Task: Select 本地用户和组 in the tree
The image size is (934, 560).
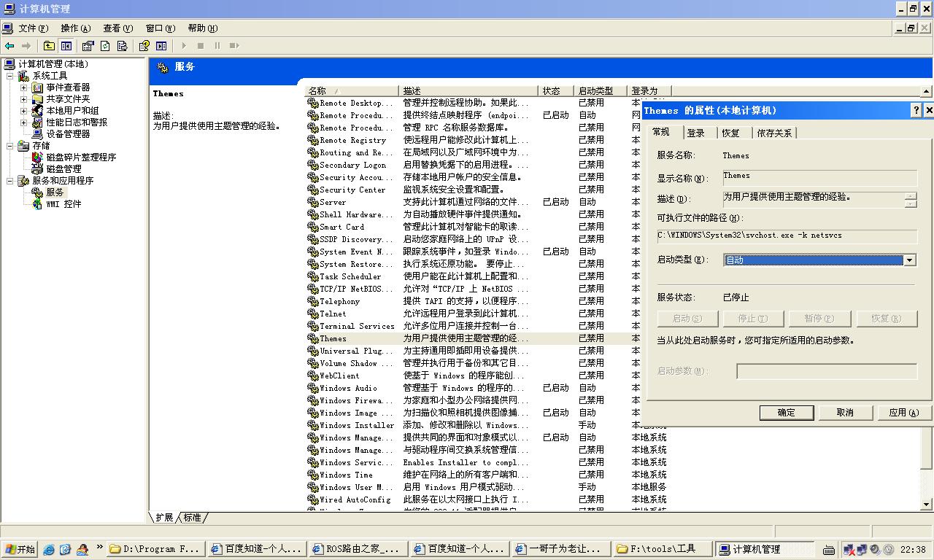Action: 72,111
